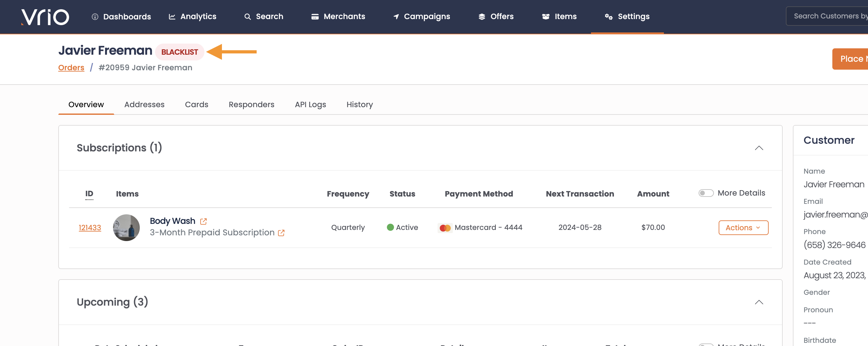The height and width of the screenshot is (346, 868).
Task: Open Body Wash external link icon
Action: coord(203,221)
